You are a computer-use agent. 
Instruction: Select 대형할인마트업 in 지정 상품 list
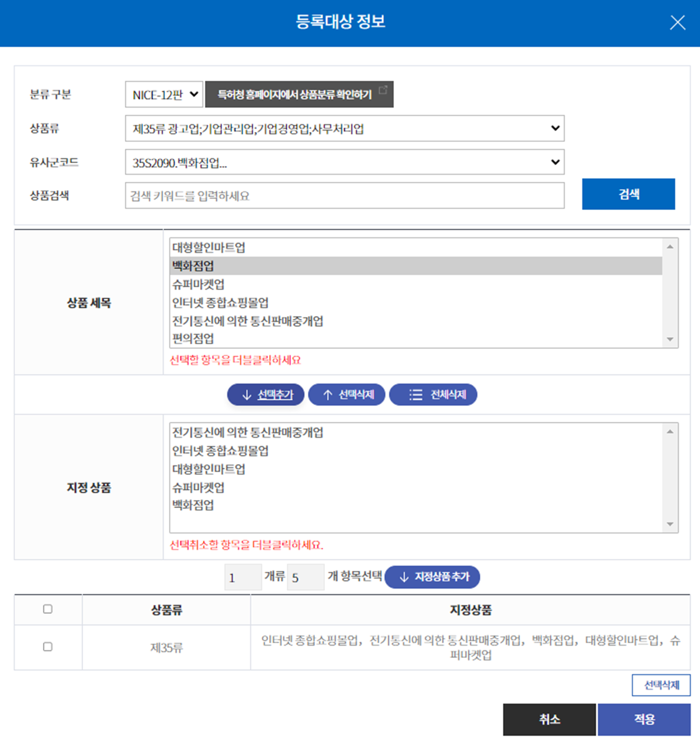[416, 469]
